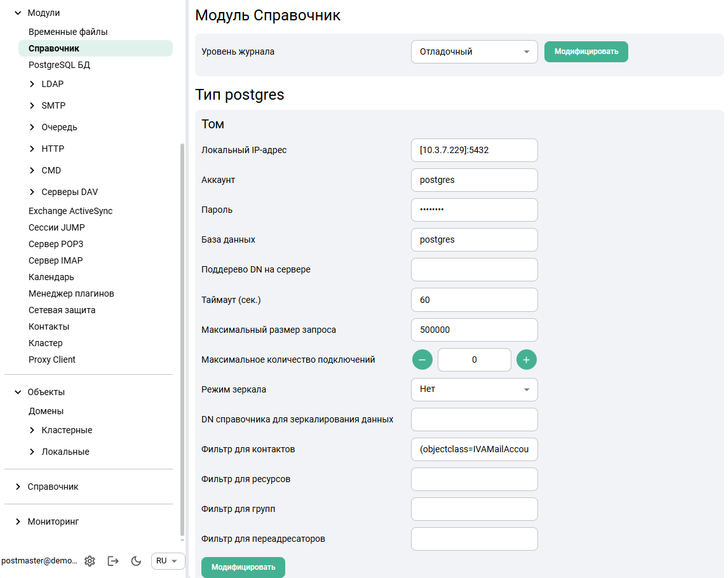Click the Локальный IP-адрес input field
Image resolution: width=728 pixels, height=578 pixels.
474,151
